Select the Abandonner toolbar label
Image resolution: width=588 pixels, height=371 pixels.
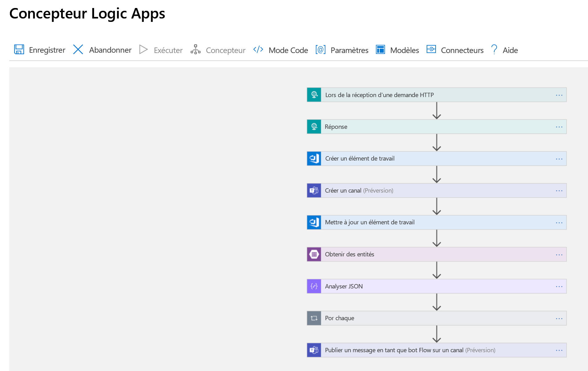pyautogui.click(x=110, y=50)
